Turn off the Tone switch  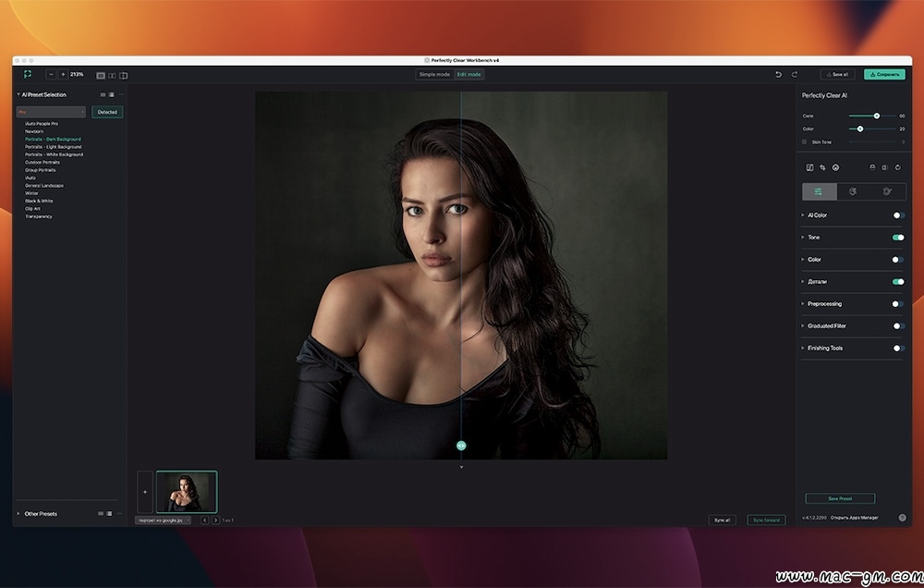coord(898,238)
